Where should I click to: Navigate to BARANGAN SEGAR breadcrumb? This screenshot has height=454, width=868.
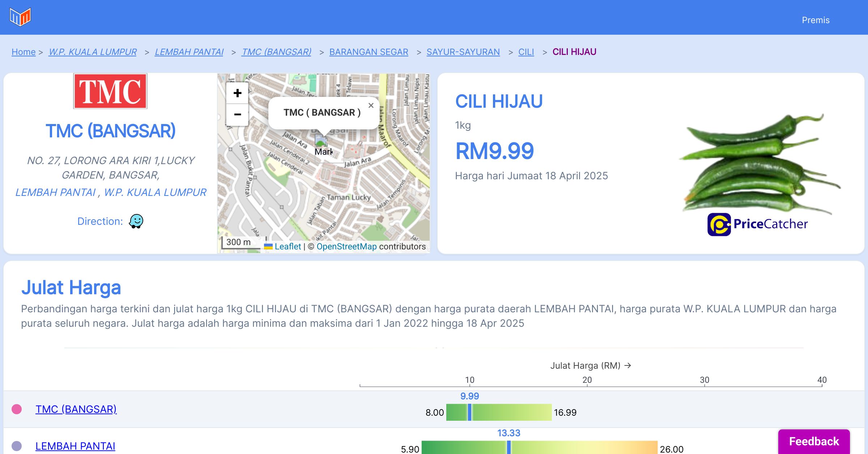[369, 52]
